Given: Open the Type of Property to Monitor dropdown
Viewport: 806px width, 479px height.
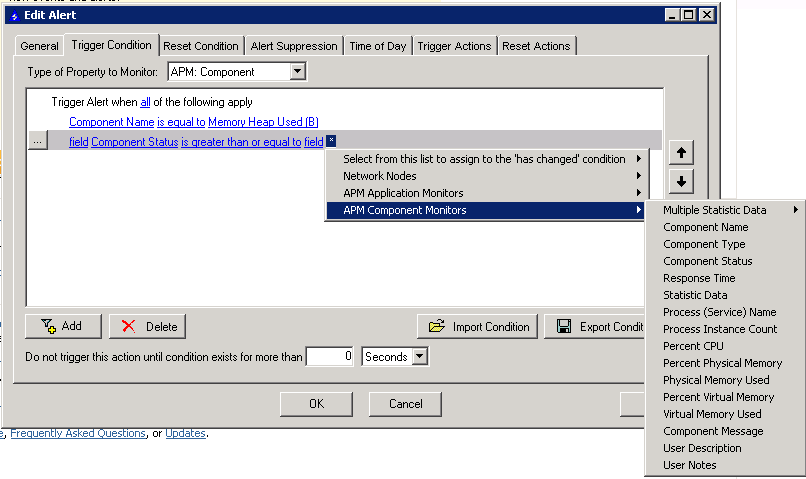Looking at the screenshot, I should 298,71.
